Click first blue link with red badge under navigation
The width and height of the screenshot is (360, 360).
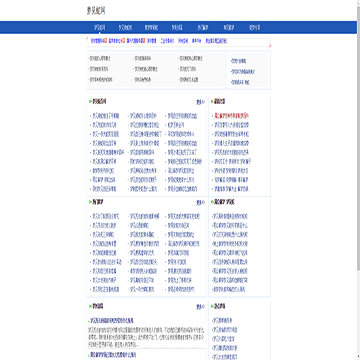(97, 41)
